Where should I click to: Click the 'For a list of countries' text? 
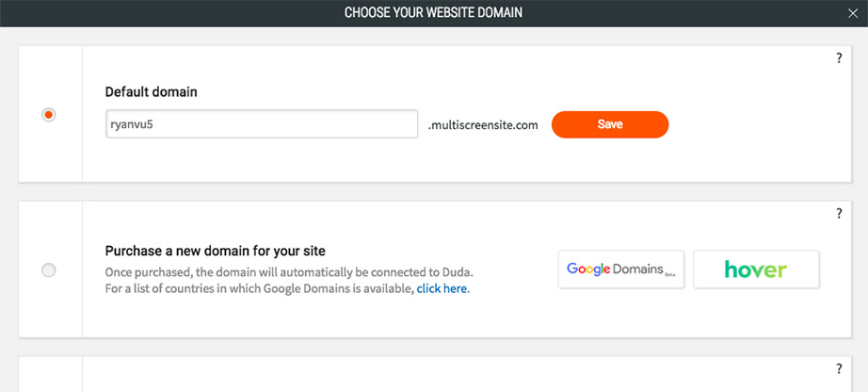(x=260, y=289)
